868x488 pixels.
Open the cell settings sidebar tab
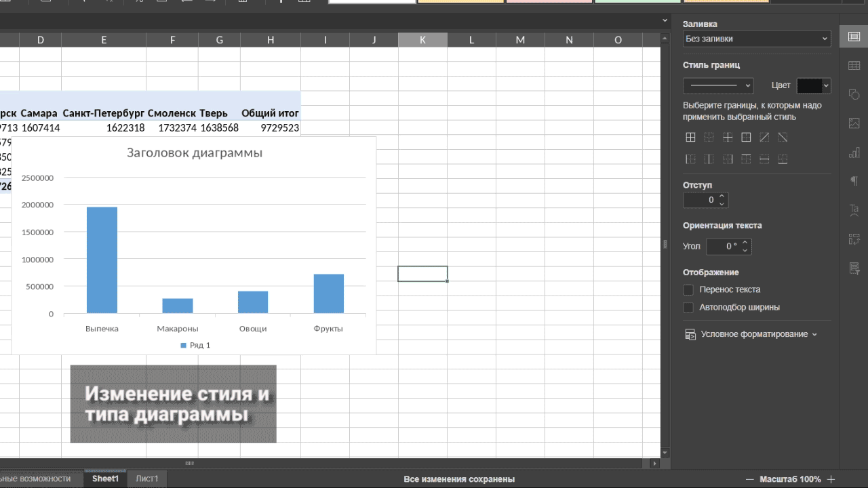854,37
